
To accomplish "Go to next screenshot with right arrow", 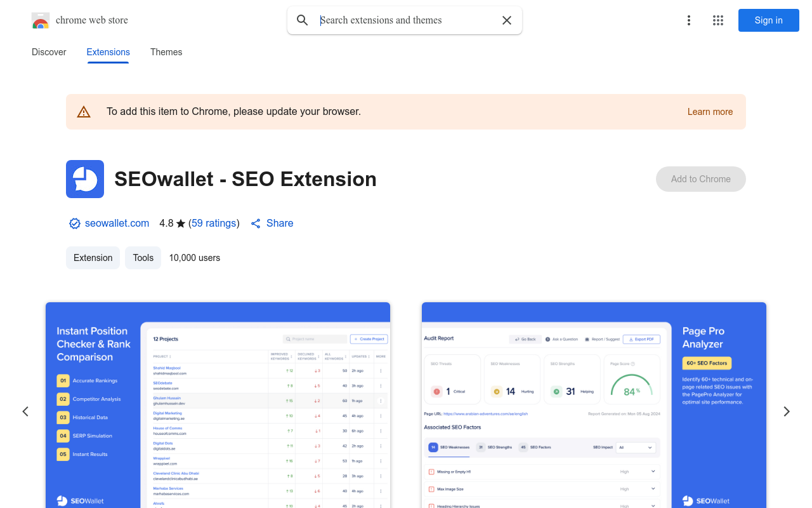I will click(787, 411).
